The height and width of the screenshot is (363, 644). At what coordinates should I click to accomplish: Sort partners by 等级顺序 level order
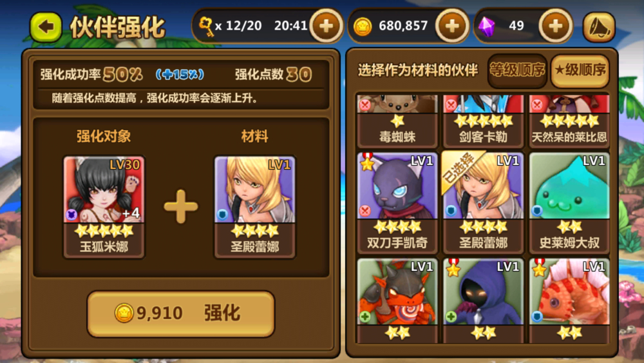coord(517,71)
